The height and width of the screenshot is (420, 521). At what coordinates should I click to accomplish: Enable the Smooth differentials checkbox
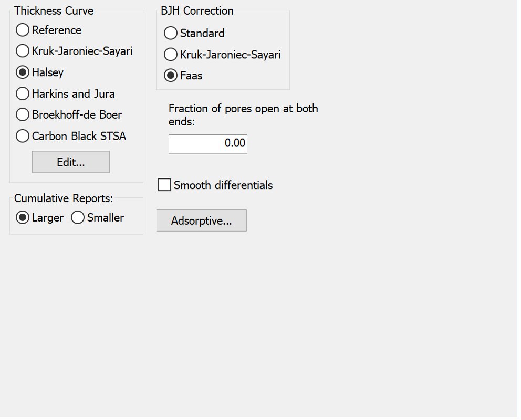point(164,185)
